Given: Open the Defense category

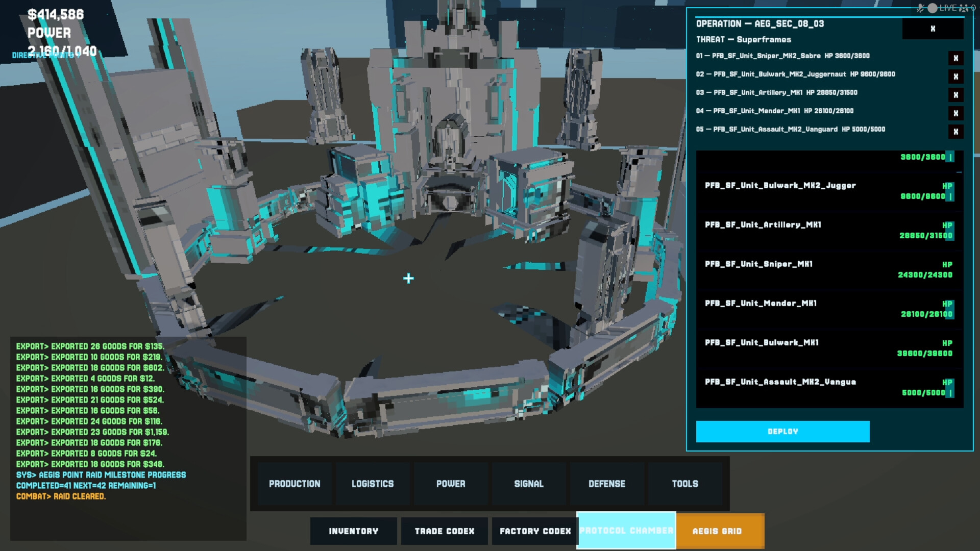Looking at the screenshot, I should click(607, 484).
